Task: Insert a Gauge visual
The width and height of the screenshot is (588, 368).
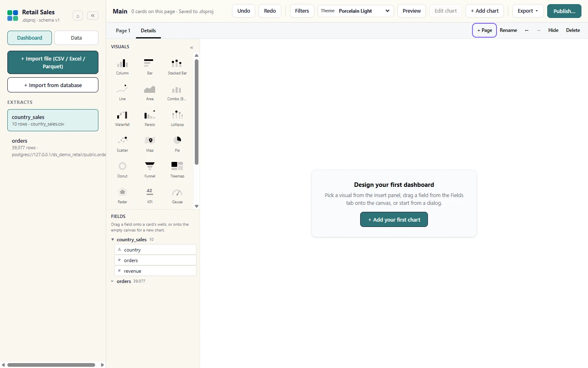Action: point(177,195)
